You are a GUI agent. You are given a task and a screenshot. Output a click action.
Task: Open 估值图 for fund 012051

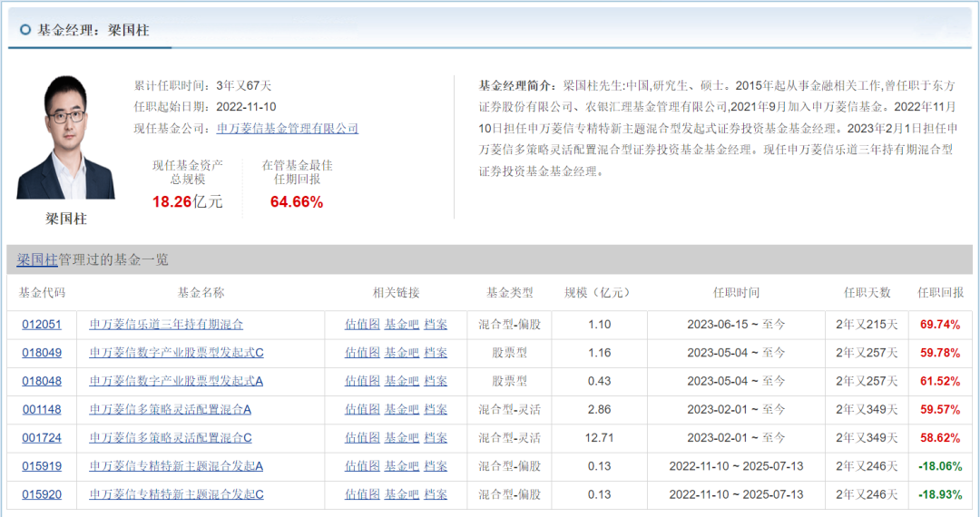point(362,324)
